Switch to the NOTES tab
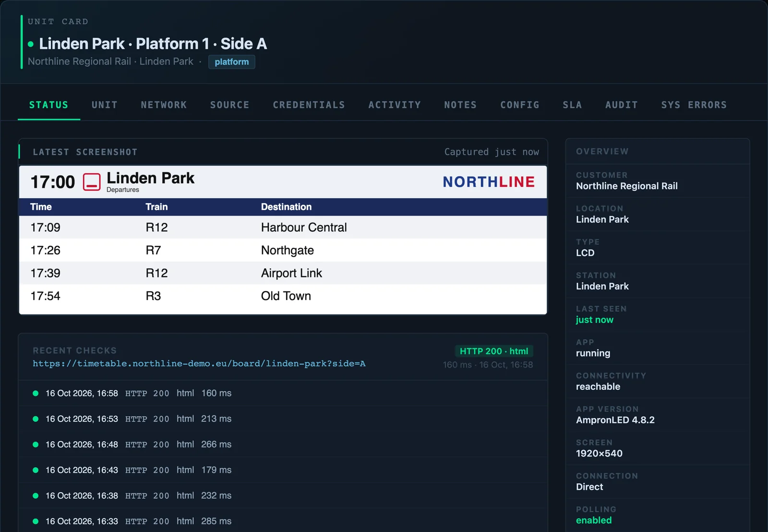768x532 pixels. tap(460, 105)
